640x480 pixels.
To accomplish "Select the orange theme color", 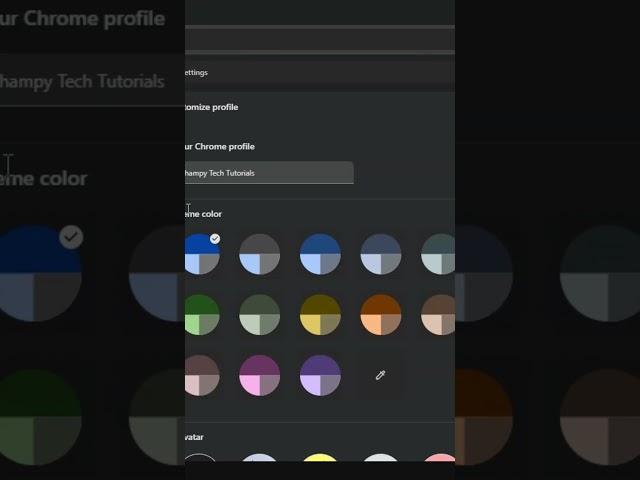I will 380,314.
